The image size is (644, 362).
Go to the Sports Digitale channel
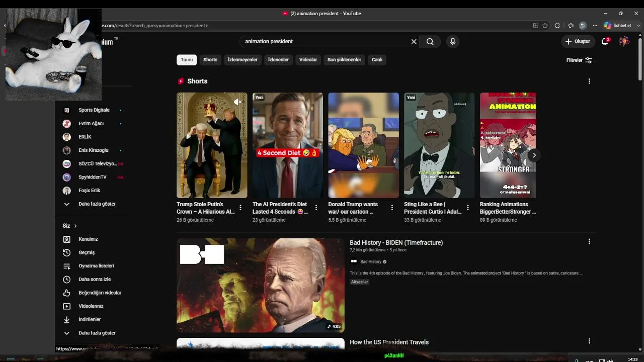(x=94, y=110)
